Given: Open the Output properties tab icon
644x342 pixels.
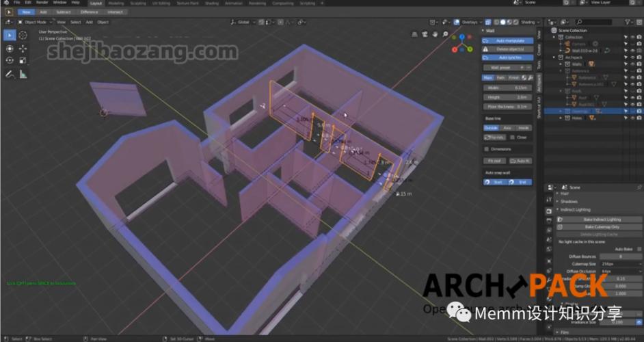Looking at the screenshot, I should pyautogui.click(x=549, y=221).
